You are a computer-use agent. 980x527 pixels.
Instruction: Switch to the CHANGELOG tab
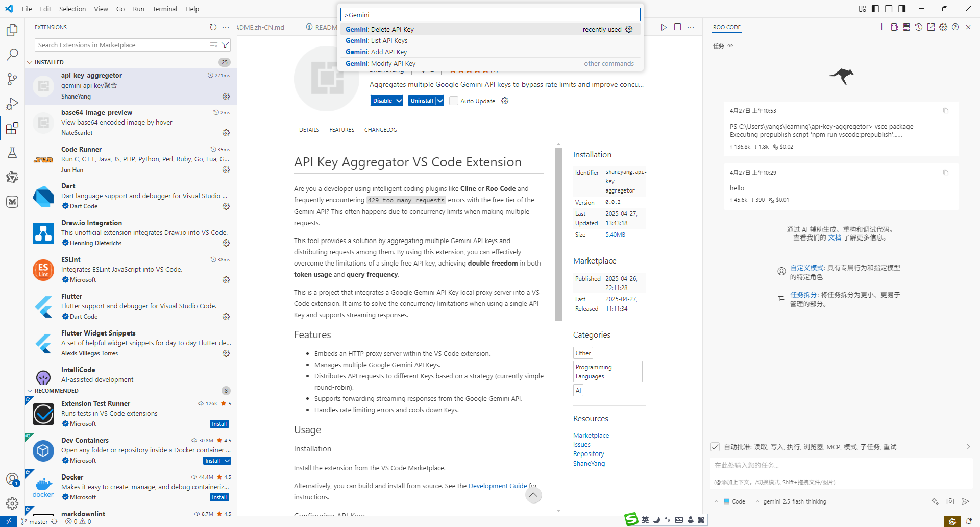[x=381, y=130]
